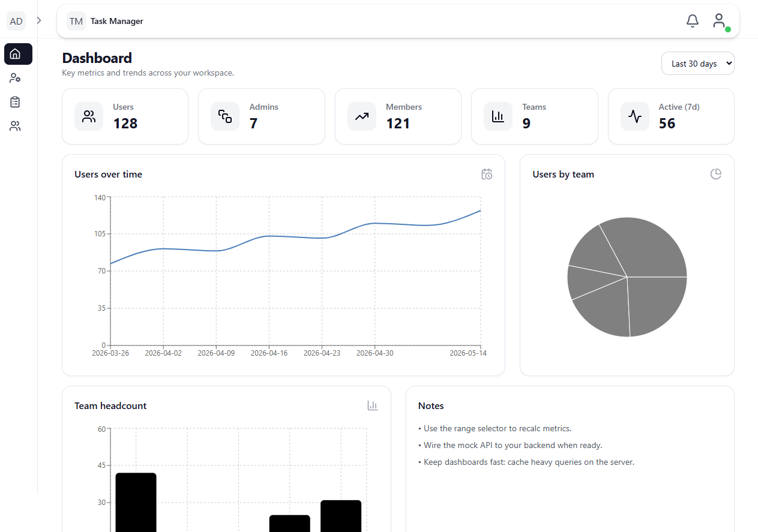758x532 pixels.
Task: Click the Users by team chart title
Action: [564, 175]
